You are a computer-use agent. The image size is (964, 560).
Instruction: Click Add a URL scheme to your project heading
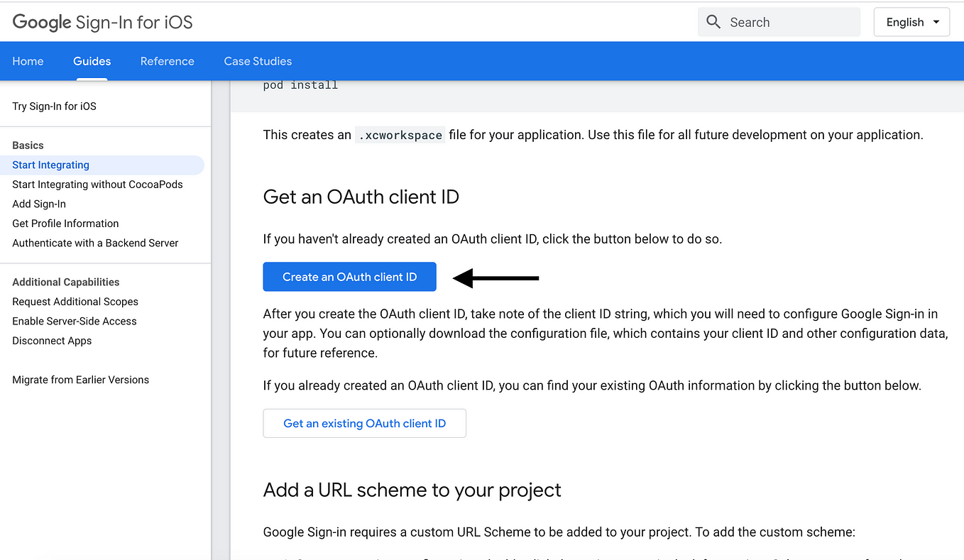click(412, 490)
